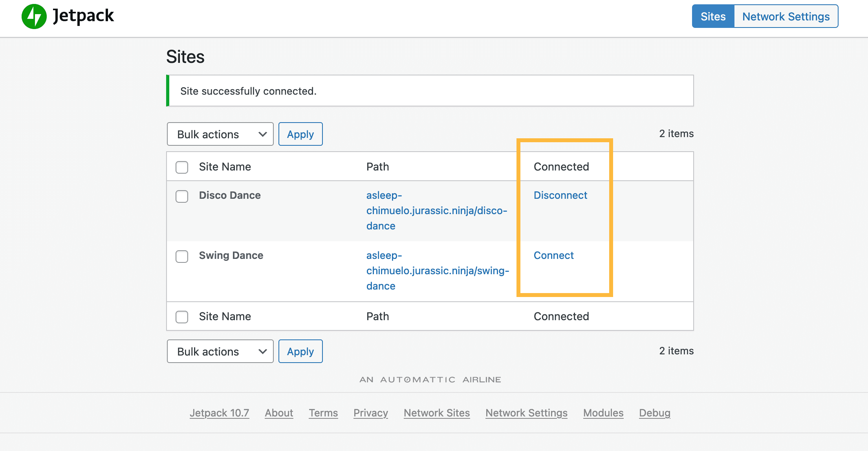Open the Modules footer link
Screen dimensions: 868x451
pos(603,413)
